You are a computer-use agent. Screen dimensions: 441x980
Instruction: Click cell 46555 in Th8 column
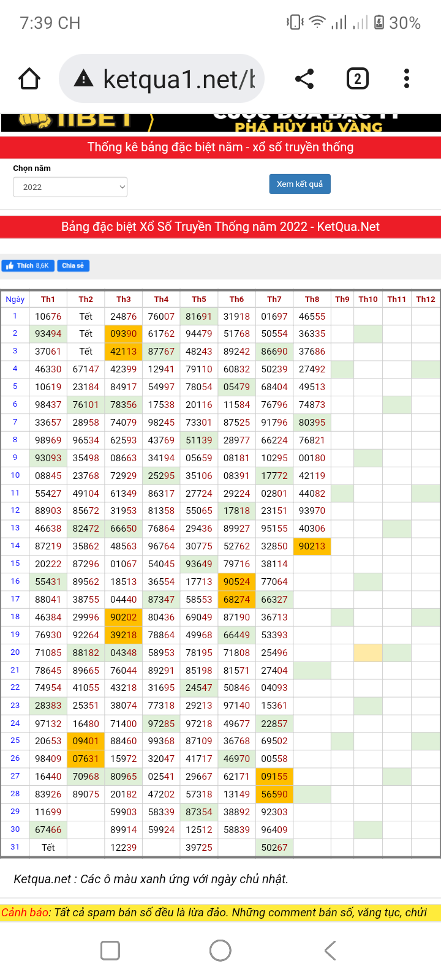tap(312, 317)
